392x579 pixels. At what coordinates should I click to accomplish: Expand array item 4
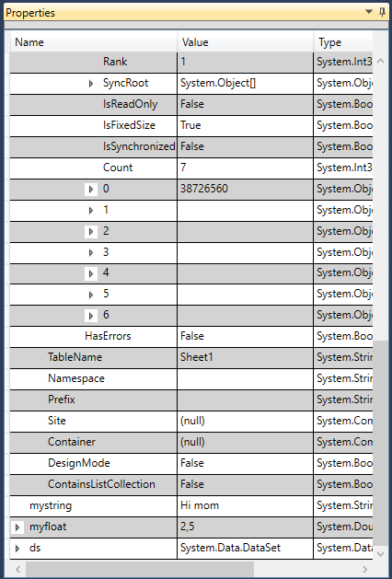(x=91, y=273)
